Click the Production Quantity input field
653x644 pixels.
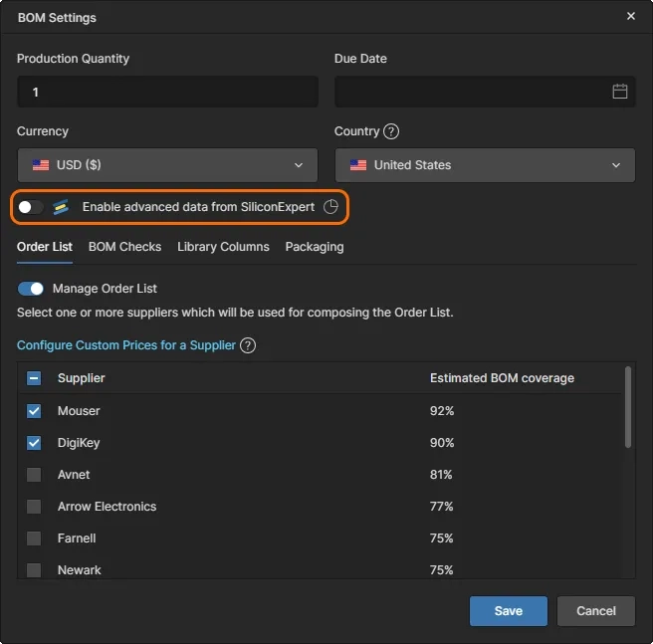167,92
